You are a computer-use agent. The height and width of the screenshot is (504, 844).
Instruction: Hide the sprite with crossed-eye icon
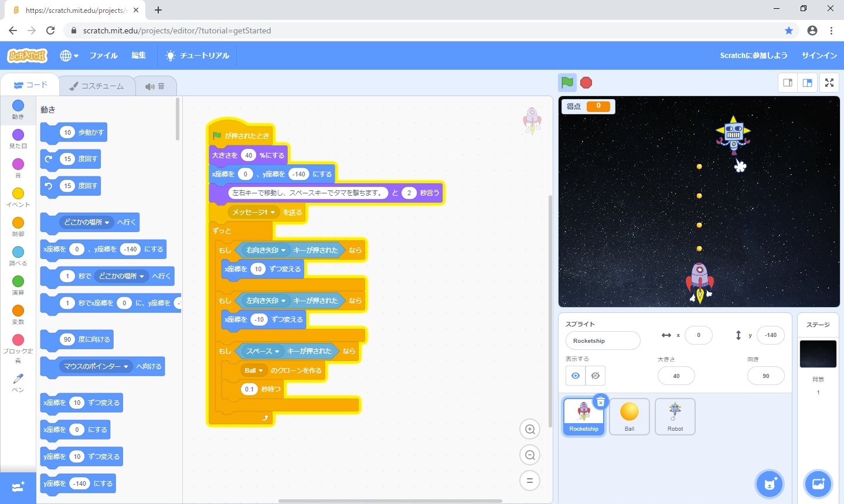coord(595,376)
